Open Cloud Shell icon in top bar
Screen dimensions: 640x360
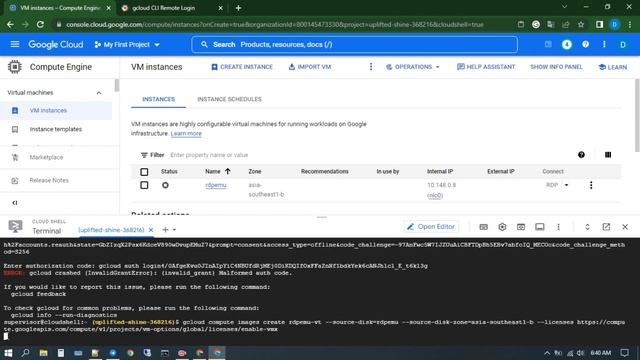[x=548, y=44]
